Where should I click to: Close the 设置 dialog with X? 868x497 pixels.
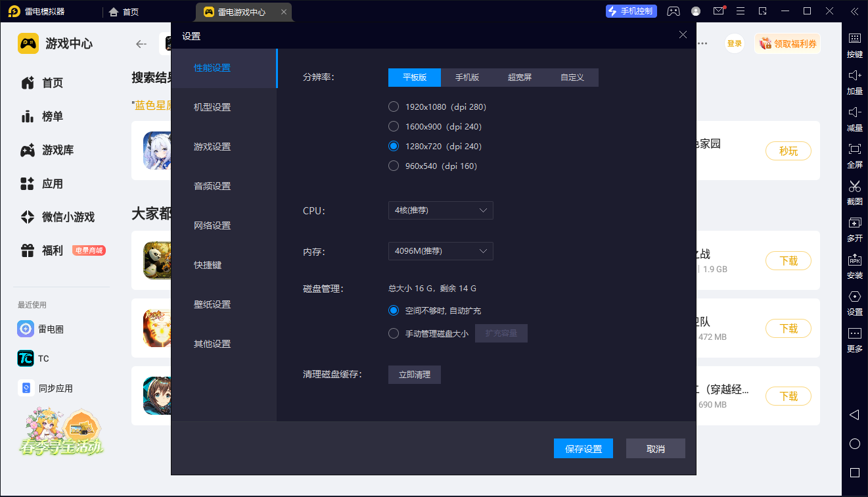coord(683,35)
